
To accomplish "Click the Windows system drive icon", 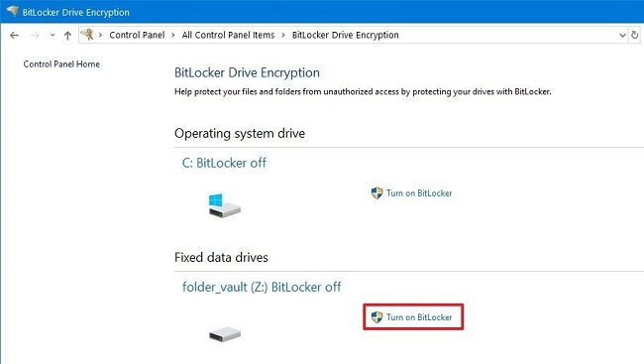I will [x=224, y=205].
